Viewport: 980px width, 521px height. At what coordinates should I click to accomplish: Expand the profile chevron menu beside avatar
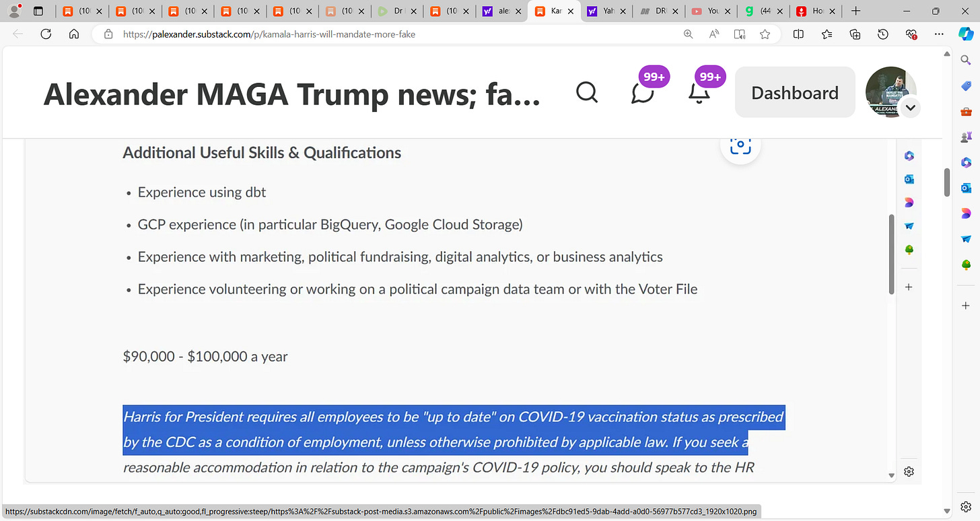[x=910, y=107]
